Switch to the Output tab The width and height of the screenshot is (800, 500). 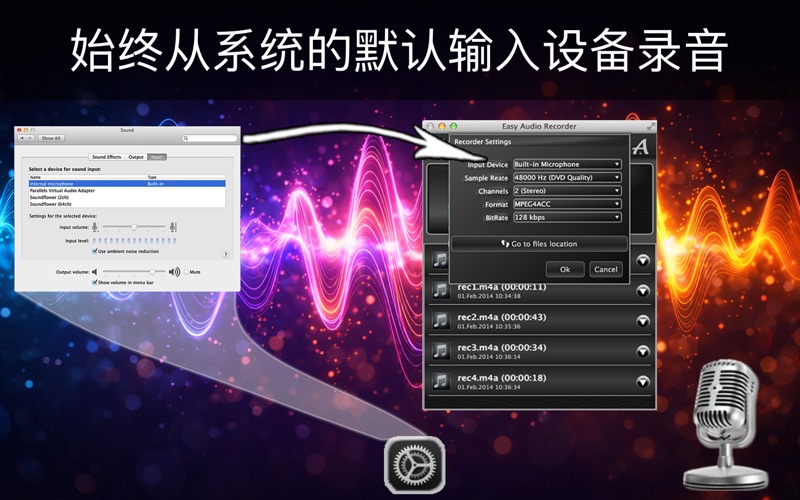[136, 157]
